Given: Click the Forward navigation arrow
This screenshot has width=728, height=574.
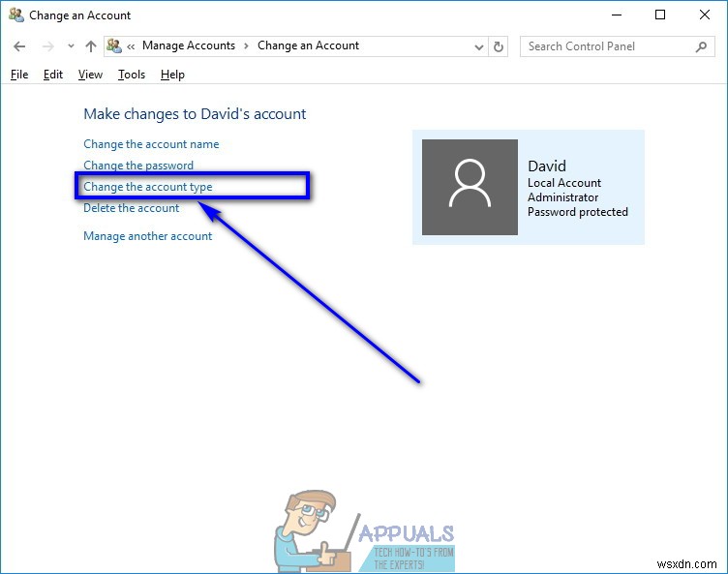Looking at the screenshot, I should [x=47, y=46].
